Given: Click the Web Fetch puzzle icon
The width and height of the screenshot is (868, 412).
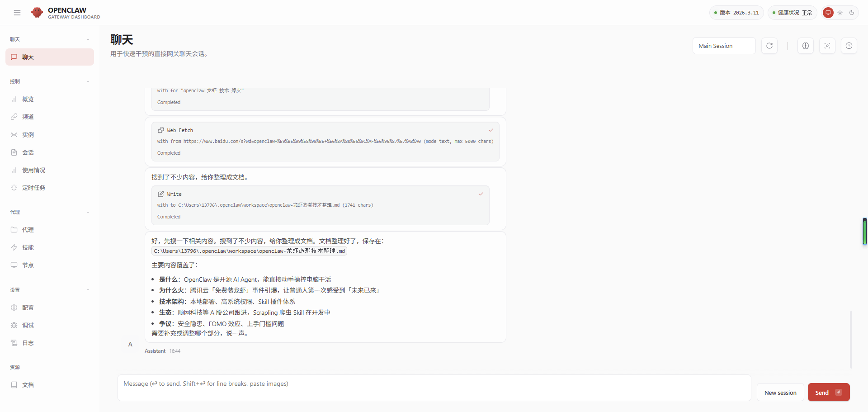Looking at the screenshot, I should pos(161,130).
